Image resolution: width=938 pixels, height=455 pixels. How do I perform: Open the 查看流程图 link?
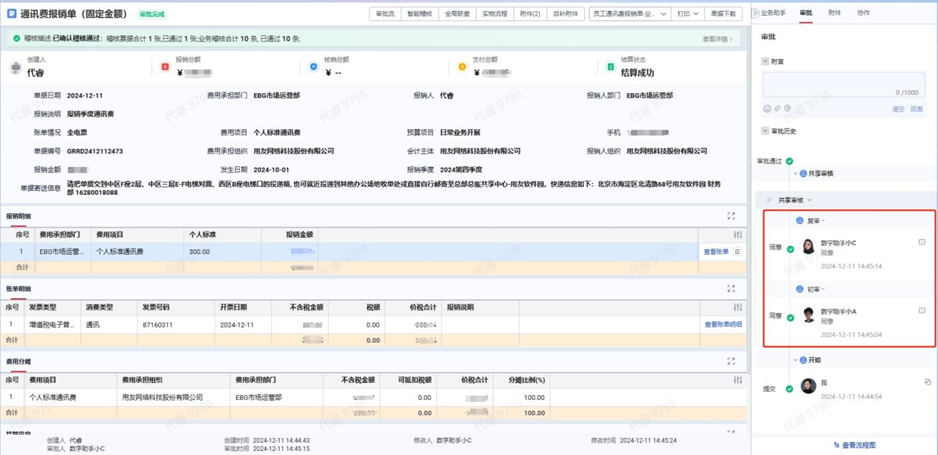[854, 444]
